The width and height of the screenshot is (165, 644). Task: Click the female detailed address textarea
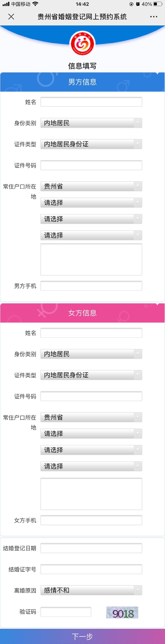click(x=91, y=494)
